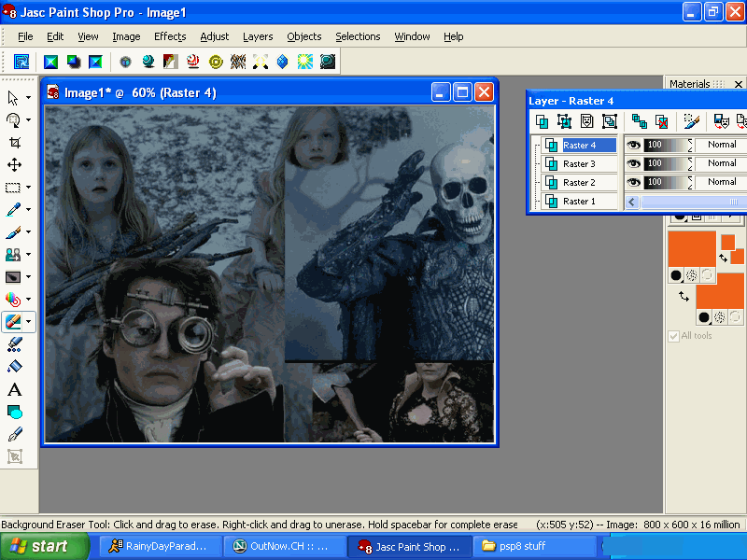This screenshot has height=560, width=747.
Task: Hide the Raster 4 layer
Action: point(633,145)
